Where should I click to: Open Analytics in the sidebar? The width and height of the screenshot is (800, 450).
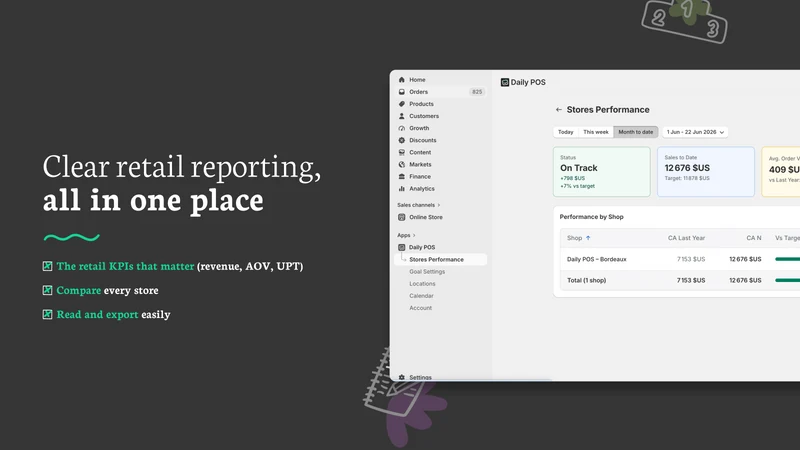click(422, 189)
